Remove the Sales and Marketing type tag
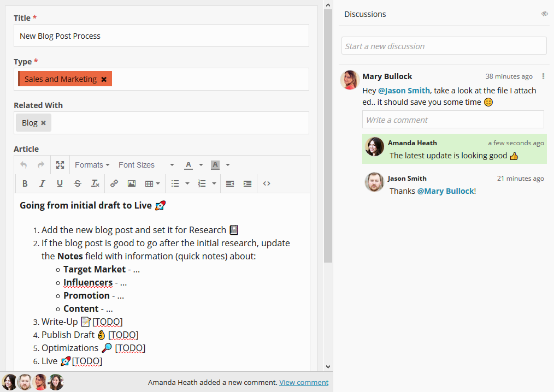Image resolution: width=554 pixels, height=392 pixels. click(x=104, y=79)
